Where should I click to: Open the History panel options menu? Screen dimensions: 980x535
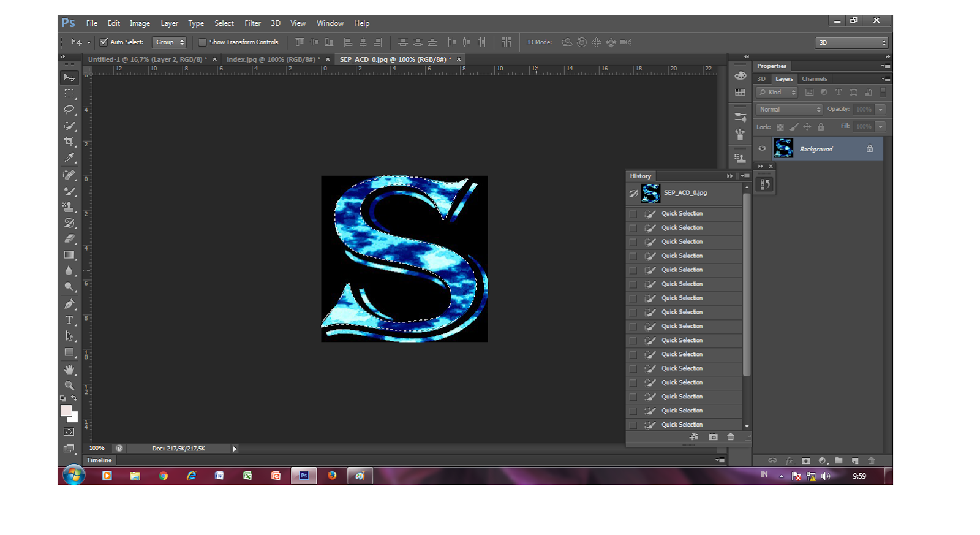[745, 176]
